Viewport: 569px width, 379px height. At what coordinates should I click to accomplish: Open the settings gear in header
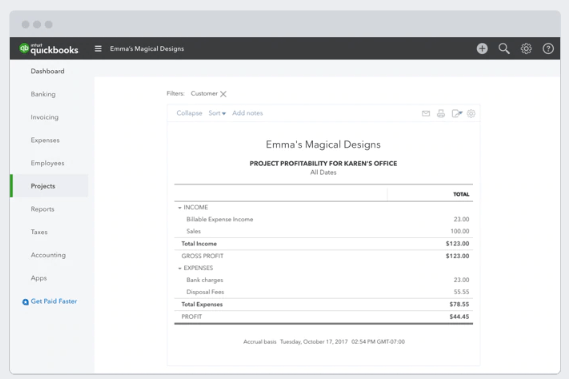(x=526, y=49)
